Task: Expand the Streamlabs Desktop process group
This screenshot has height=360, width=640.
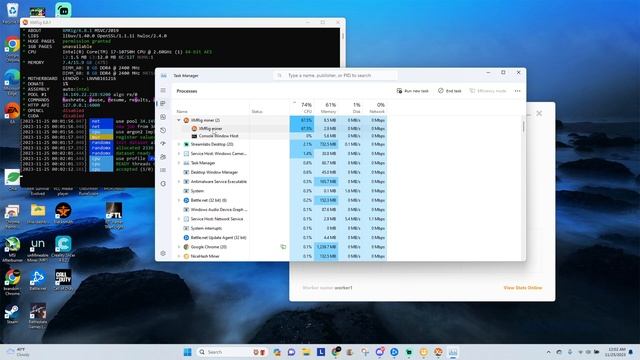Action: click(x=179, y=144)
